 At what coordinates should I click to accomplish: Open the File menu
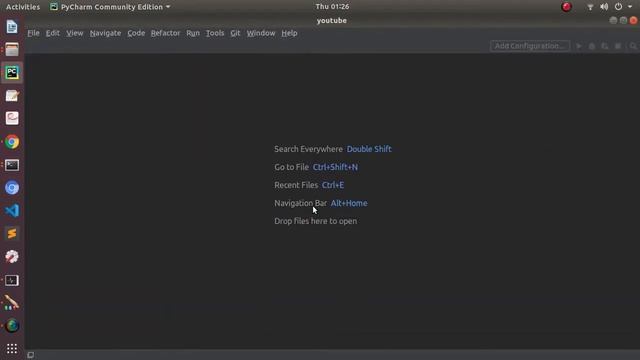pyautogui.click(x=33, y=33)
